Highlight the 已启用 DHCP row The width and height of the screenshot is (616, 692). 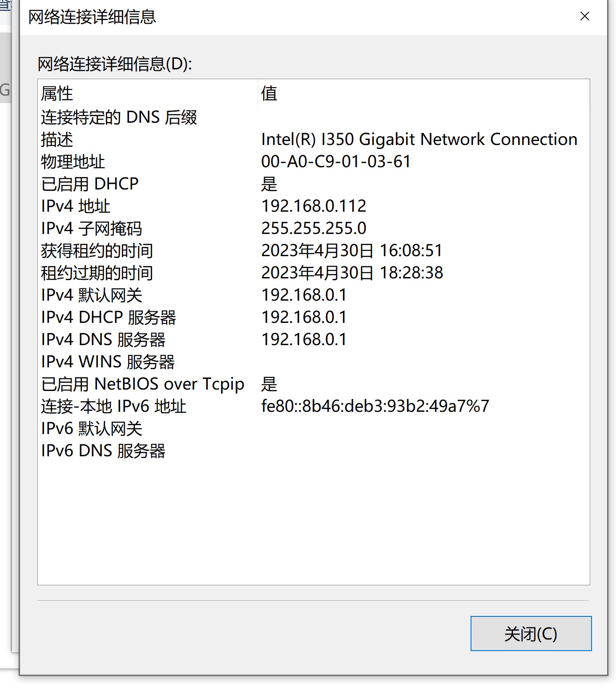pos(90,184)
